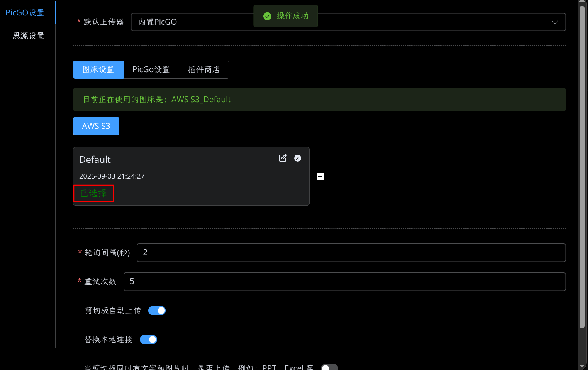Click the scrollbar down arrow

point(582,366)
